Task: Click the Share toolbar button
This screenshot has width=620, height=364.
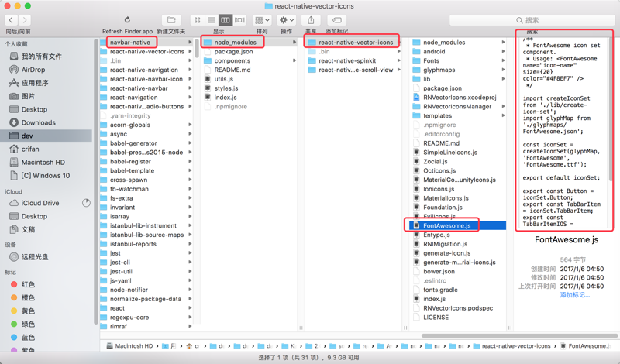Action: coord(312,20)
